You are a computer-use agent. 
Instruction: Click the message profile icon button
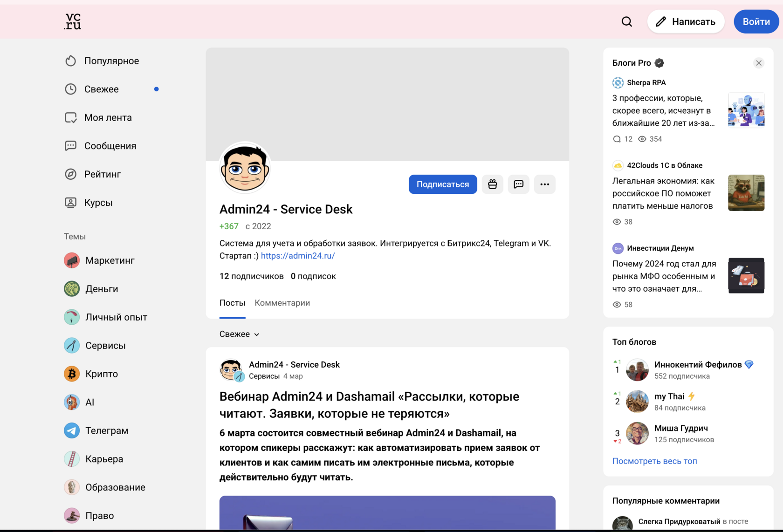(x=519, y=184)
